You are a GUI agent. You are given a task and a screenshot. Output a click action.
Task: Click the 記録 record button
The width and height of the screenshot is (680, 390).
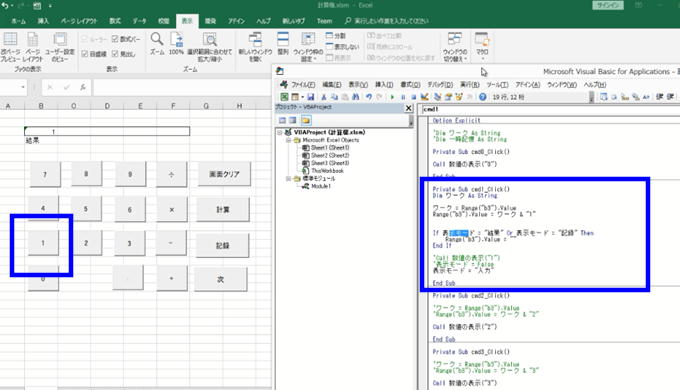point(222,246)
